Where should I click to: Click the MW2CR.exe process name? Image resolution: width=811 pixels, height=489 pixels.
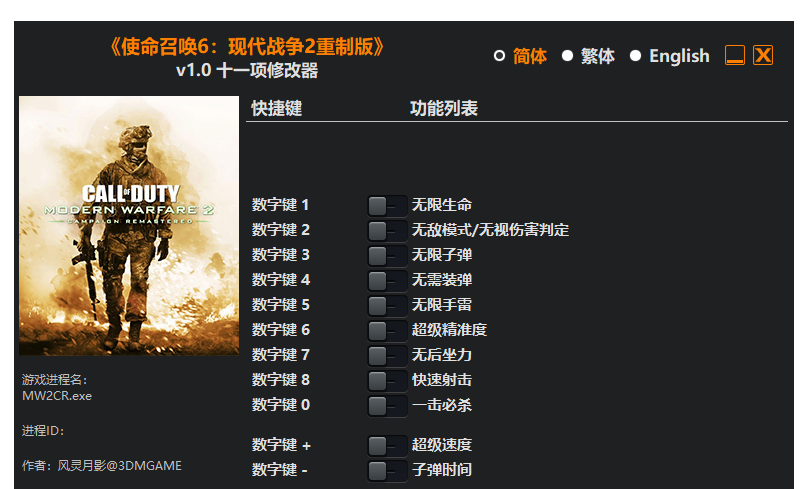[57, 396]
